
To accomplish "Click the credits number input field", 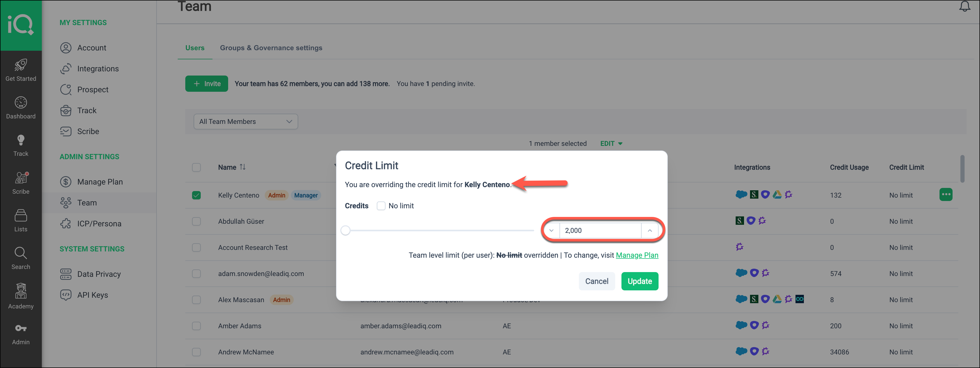I will (600, 231).
